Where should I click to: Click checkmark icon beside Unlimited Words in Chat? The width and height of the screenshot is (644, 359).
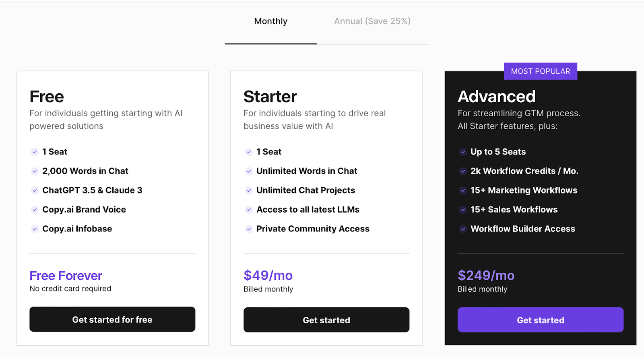[249, 171]
